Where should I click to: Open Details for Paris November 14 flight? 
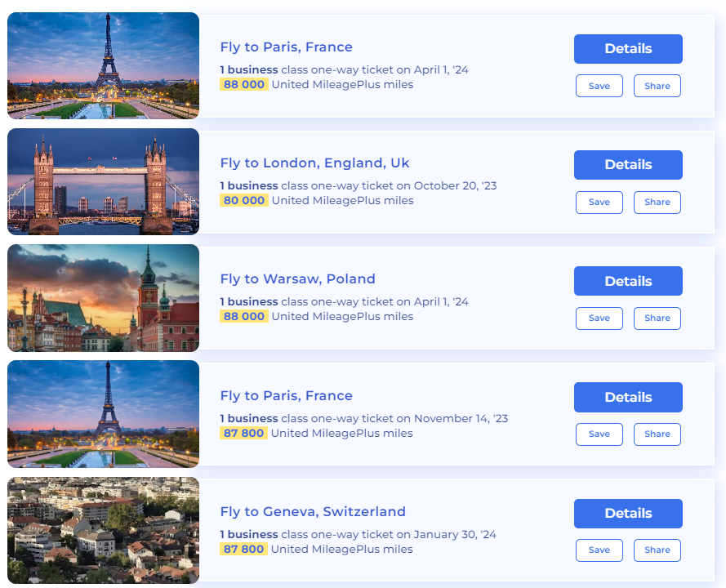pos(627,397)
